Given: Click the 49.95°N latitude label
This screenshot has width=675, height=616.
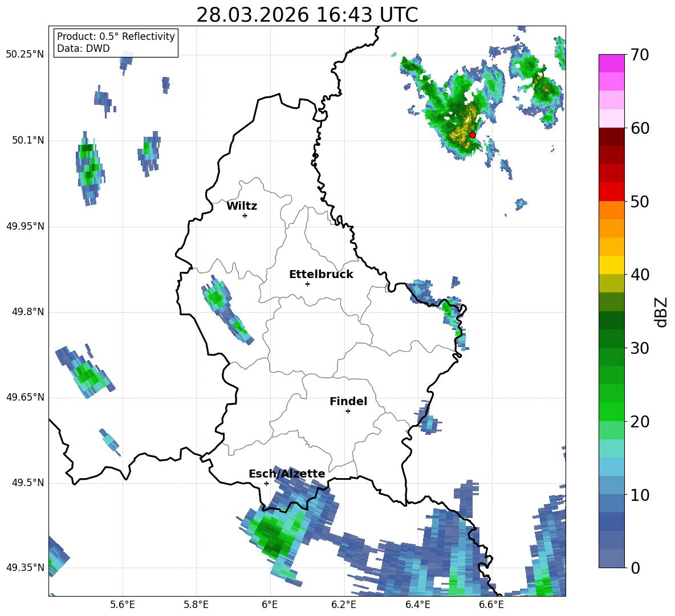Looking at the screenshot, I should [x=25, y=226].
